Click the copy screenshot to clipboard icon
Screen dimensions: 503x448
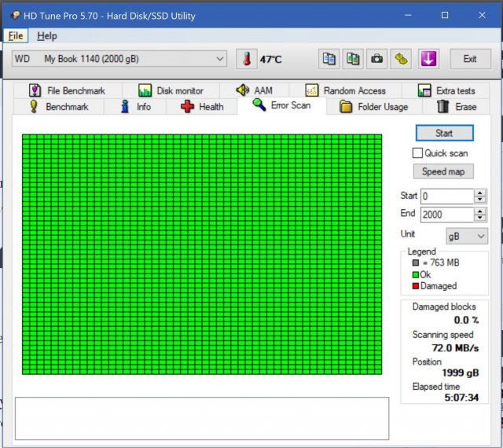(x=353, y=59)
